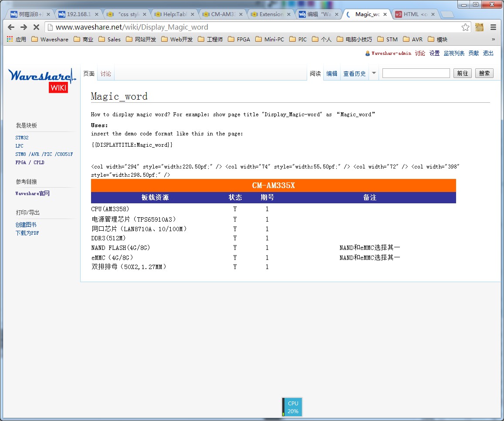Open the STM bookmarks folder
Screen dimensions: 504x421
click(387, 39)
